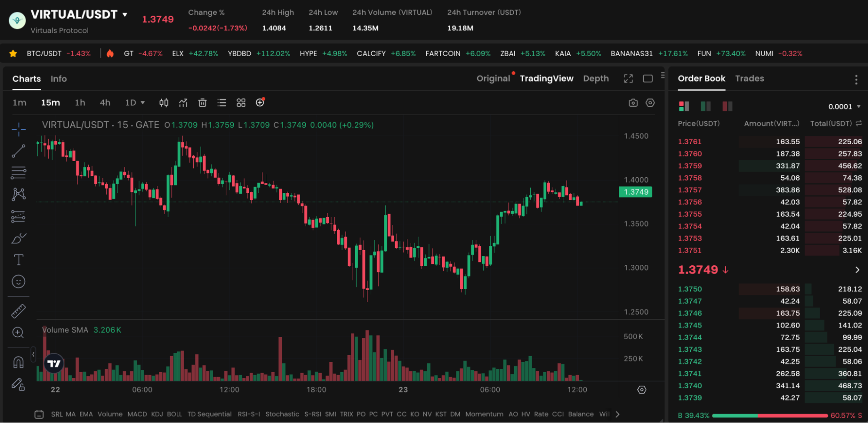
Task: Take a chart snapshot with camera icon
Action: point(633,102)
